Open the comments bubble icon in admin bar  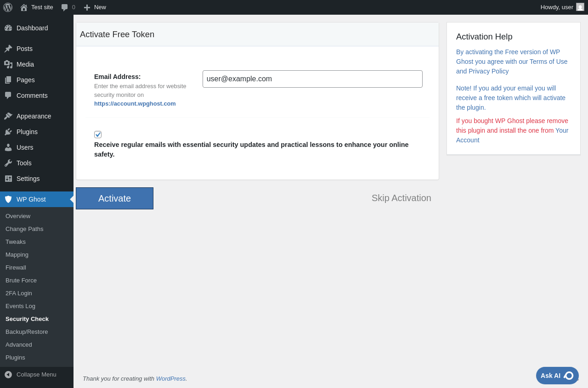65,7
